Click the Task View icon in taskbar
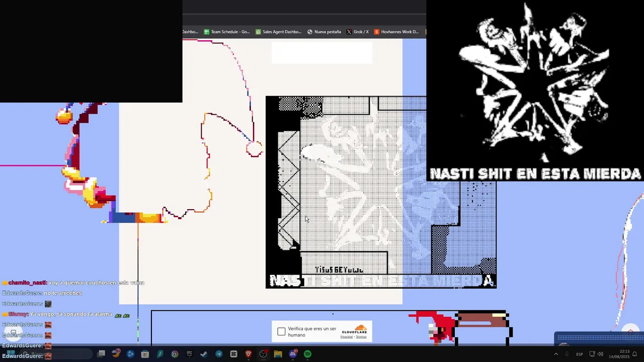 pyautogui.click(x=101, y=354)
